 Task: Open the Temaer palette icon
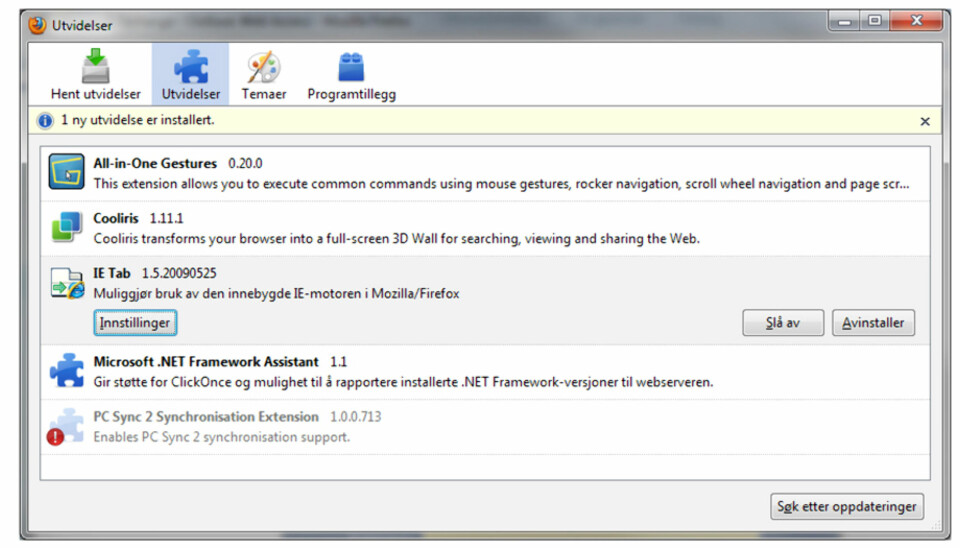[264, 67]
